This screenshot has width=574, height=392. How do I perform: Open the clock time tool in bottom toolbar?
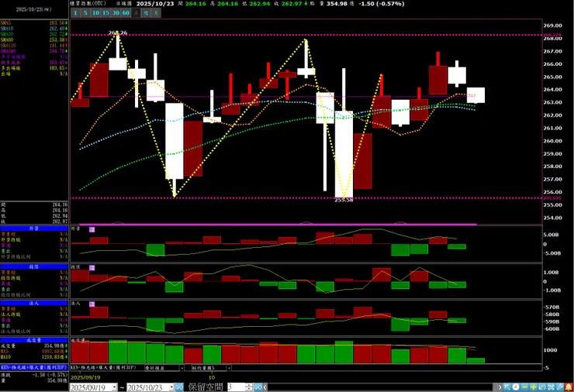pyautogui.click(x=515, y=387)
